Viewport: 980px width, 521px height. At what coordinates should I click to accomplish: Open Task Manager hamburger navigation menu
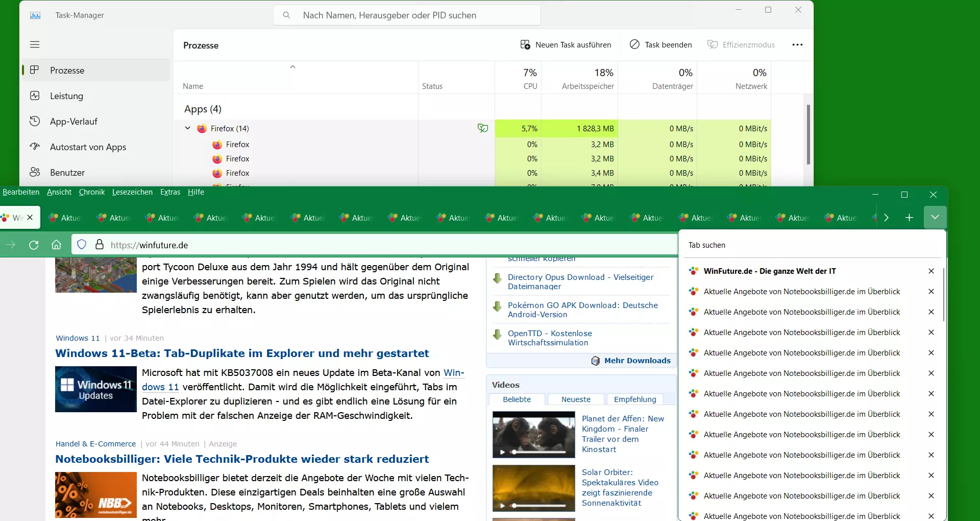coord(35,44)
